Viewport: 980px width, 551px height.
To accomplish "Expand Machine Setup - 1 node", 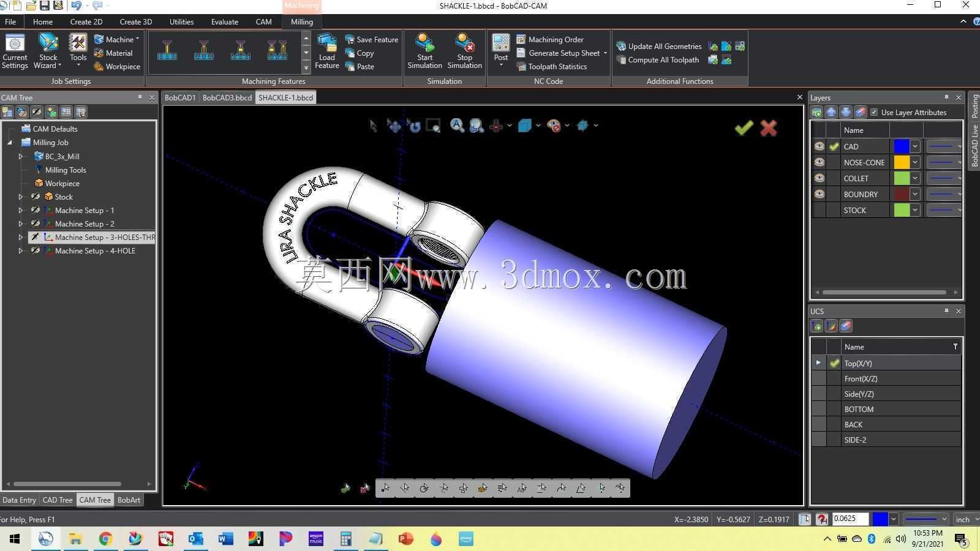I will 21,211.
